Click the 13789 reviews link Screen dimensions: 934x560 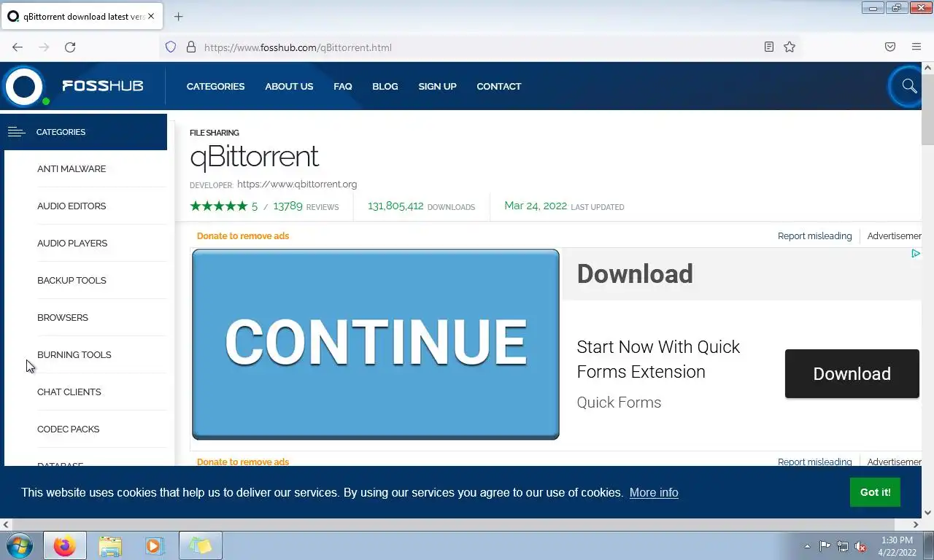pyautogui.click(x=306, y=206)
